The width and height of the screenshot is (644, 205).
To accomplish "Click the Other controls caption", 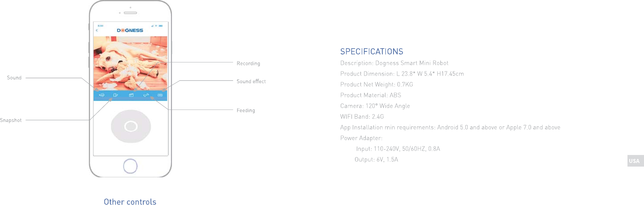I will pos(130,202).
